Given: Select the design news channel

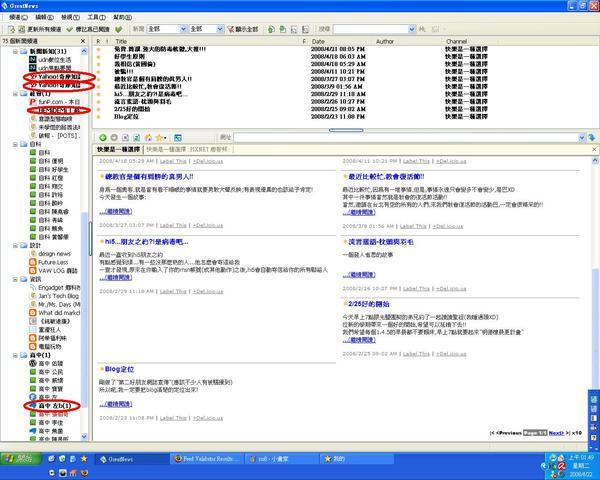Looking at the screenshot, I should 50,254.
